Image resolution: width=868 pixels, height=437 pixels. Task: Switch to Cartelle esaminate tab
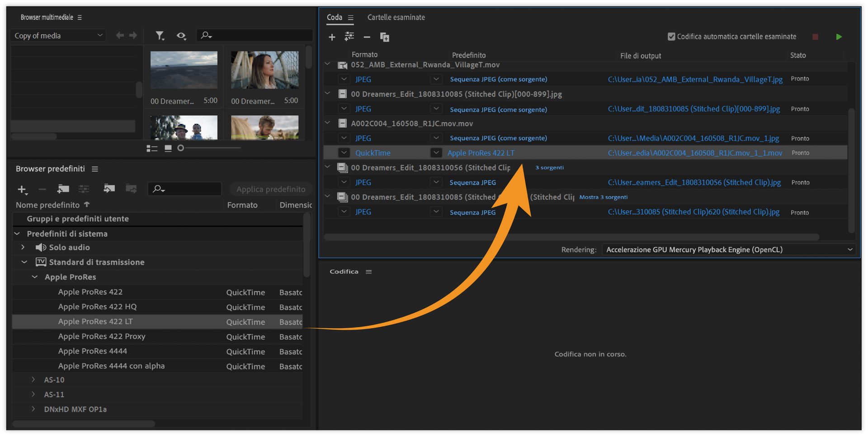pos(396,17)
